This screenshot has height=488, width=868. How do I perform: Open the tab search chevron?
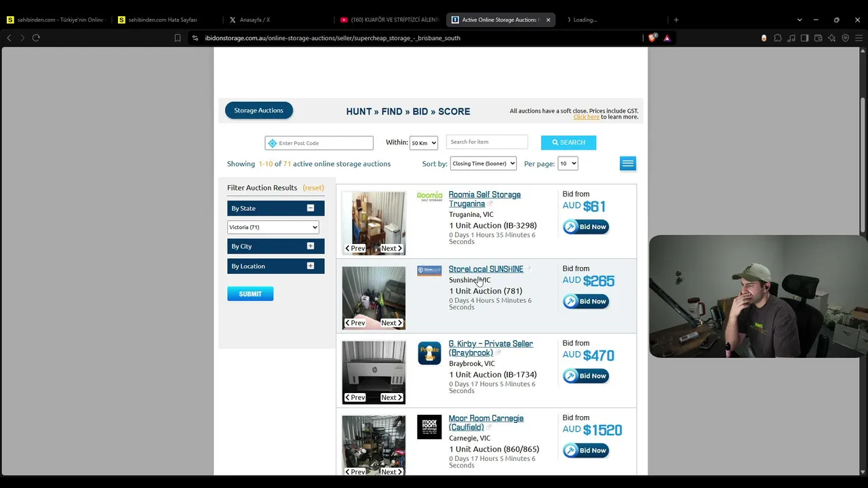click(x=800, y=20)
